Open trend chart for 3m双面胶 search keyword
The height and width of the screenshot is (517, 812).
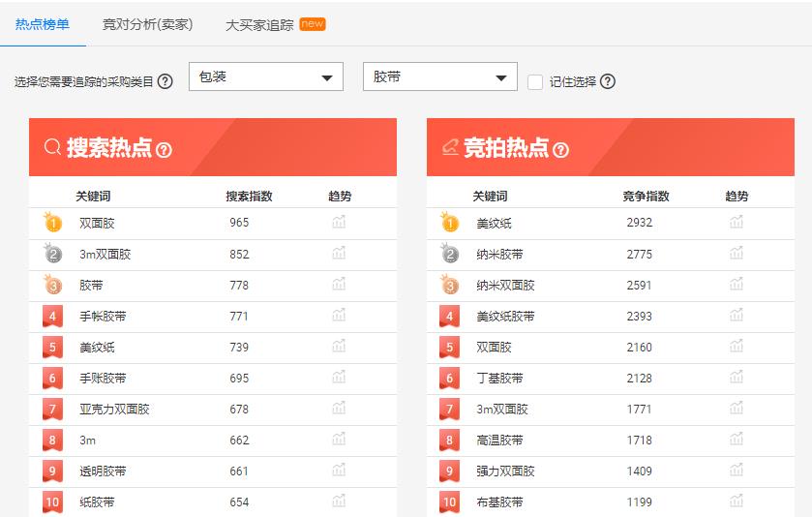click(x=339, y=254)
